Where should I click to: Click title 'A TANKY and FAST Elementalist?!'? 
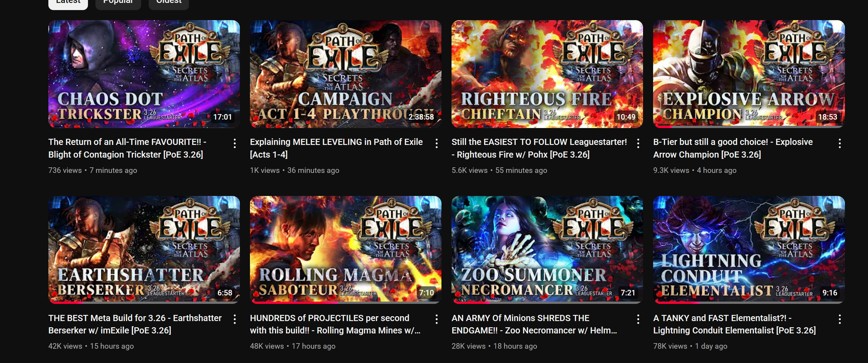coord(735,324)
